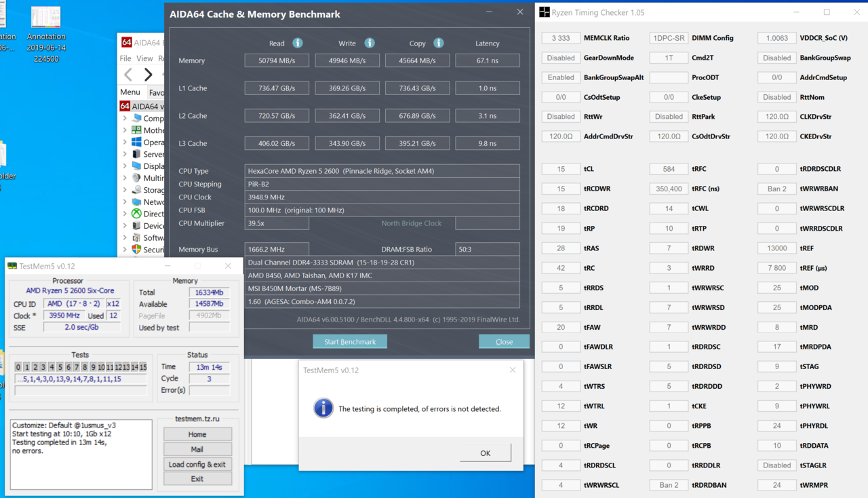Click Start Benchmark button
Image resolution: width=868 pixels, height=498 pixels.
click(350, 341)
